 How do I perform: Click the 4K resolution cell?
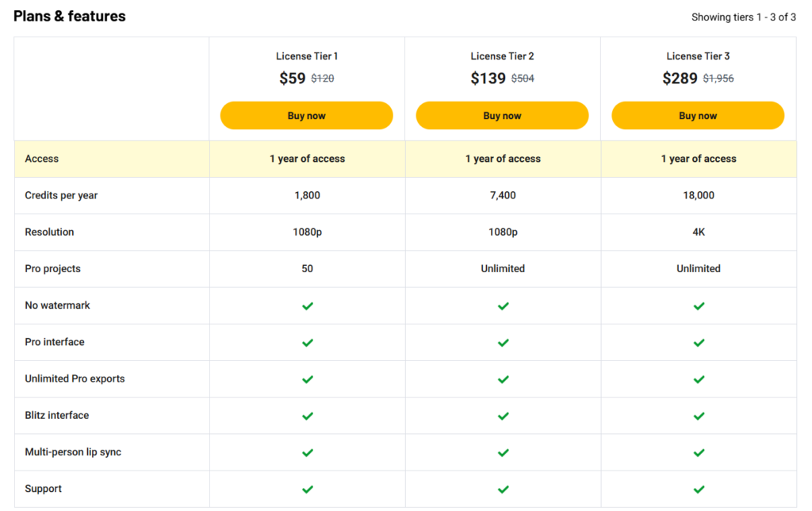pyautogui.click(x=699, y=232)
